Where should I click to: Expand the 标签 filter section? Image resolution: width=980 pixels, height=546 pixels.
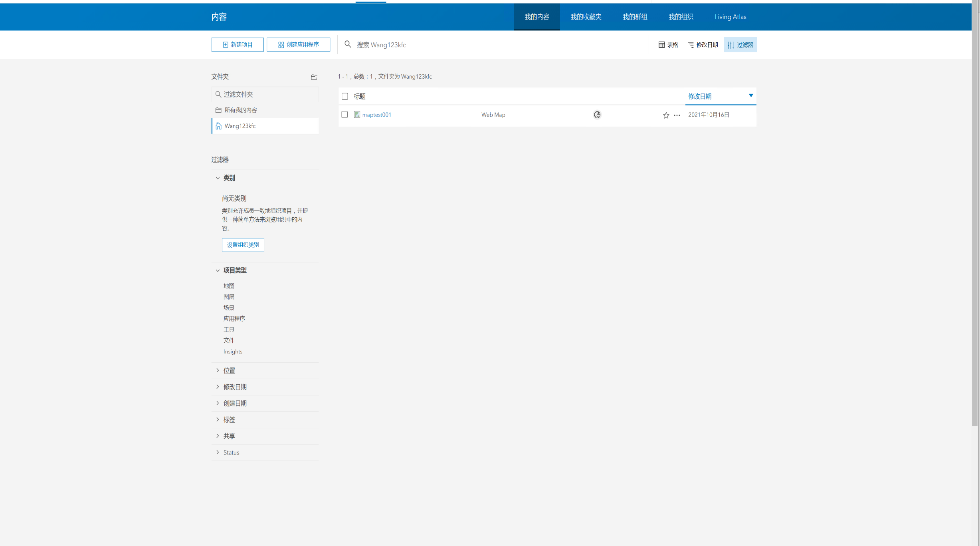pos(218,419)
